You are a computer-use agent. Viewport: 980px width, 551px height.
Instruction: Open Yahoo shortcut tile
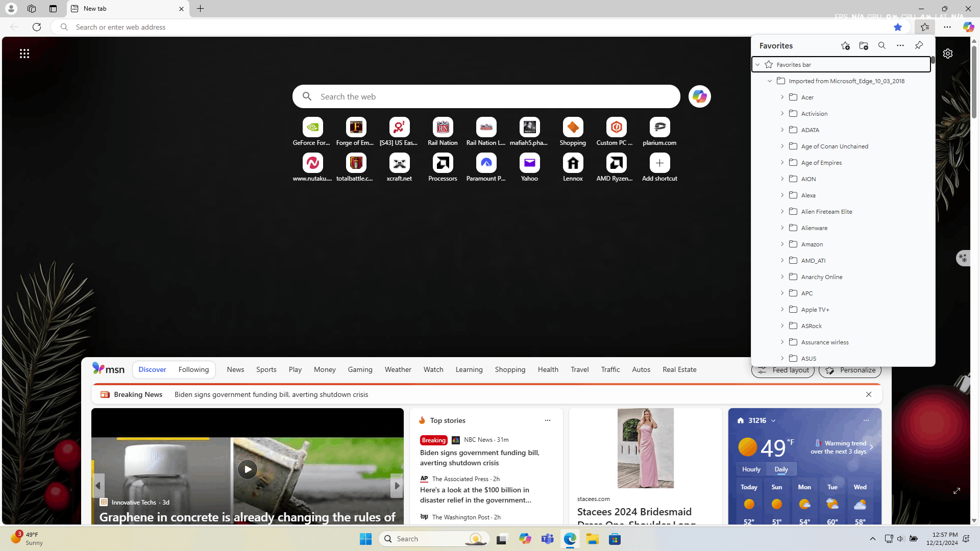pos(529,168)
